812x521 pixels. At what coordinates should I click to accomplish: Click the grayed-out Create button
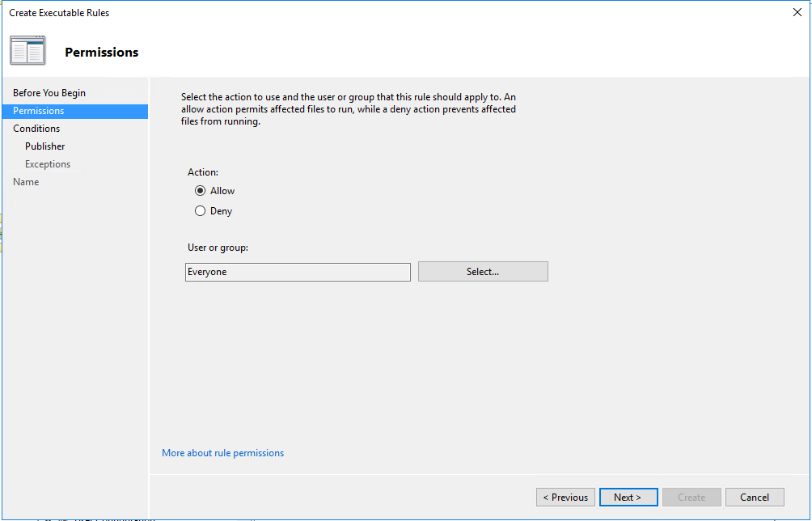pyautogui.click(x=691, y=498)
